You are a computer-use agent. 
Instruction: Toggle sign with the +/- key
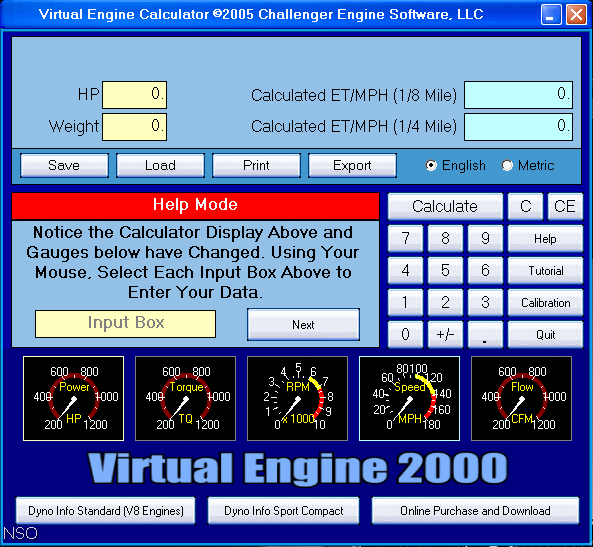point(445,334)
